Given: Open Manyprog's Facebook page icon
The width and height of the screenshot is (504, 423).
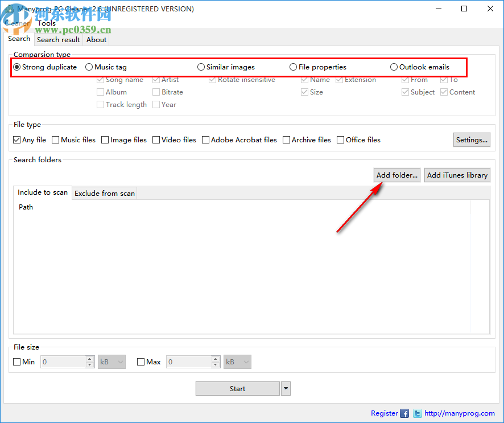Looking at the screenshot, I should [404, 413].
